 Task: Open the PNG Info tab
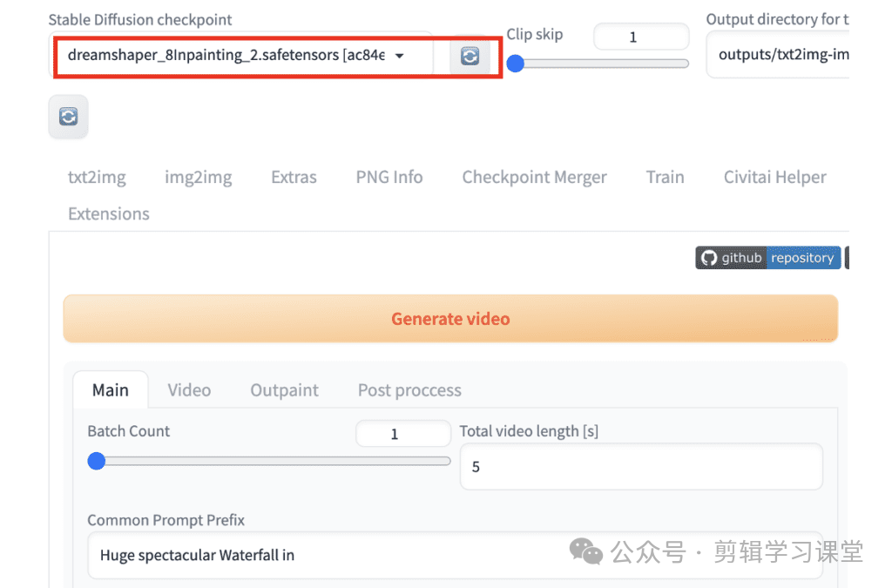click(389, 177)
